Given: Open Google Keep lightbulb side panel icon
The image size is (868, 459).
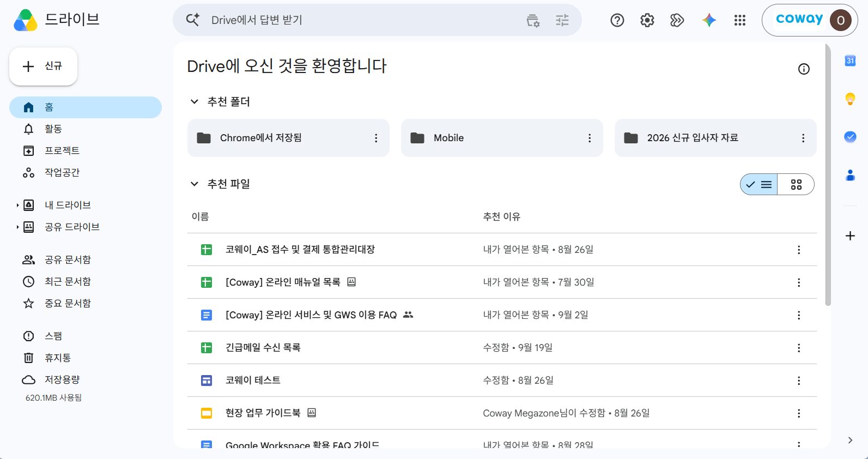Looking at the screenshot, I should (850, 99).
